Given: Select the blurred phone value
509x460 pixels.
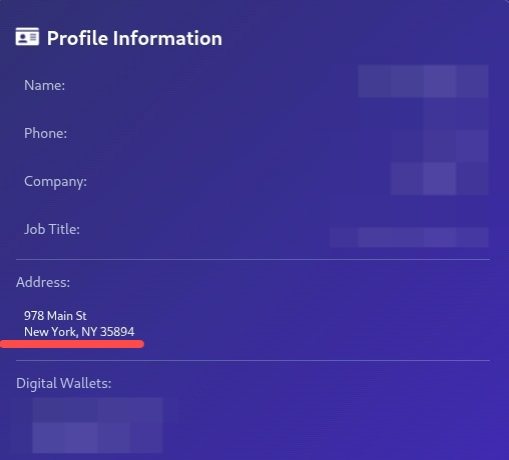Looking at the screenshot, I should (456, 130).
